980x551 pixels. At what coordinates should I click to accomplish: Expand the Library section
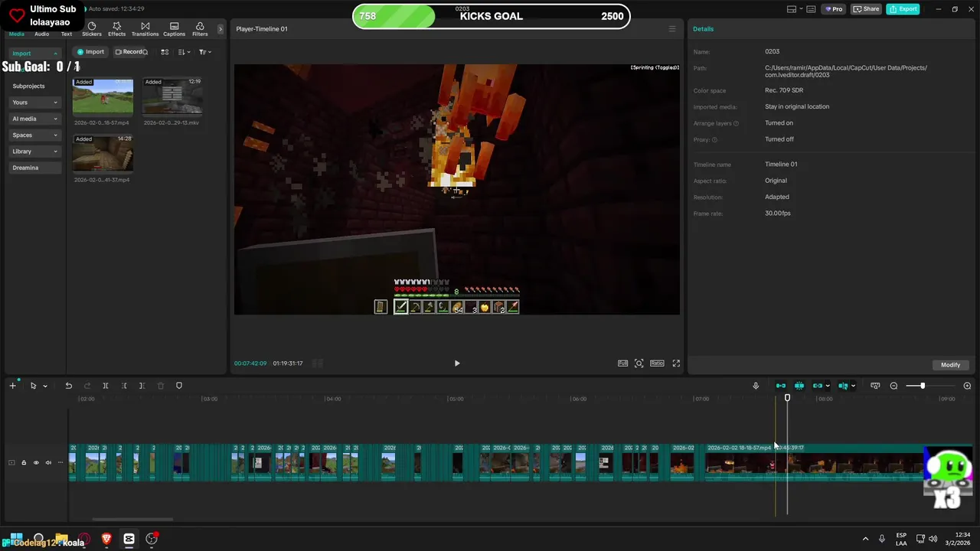pos(34,151)
